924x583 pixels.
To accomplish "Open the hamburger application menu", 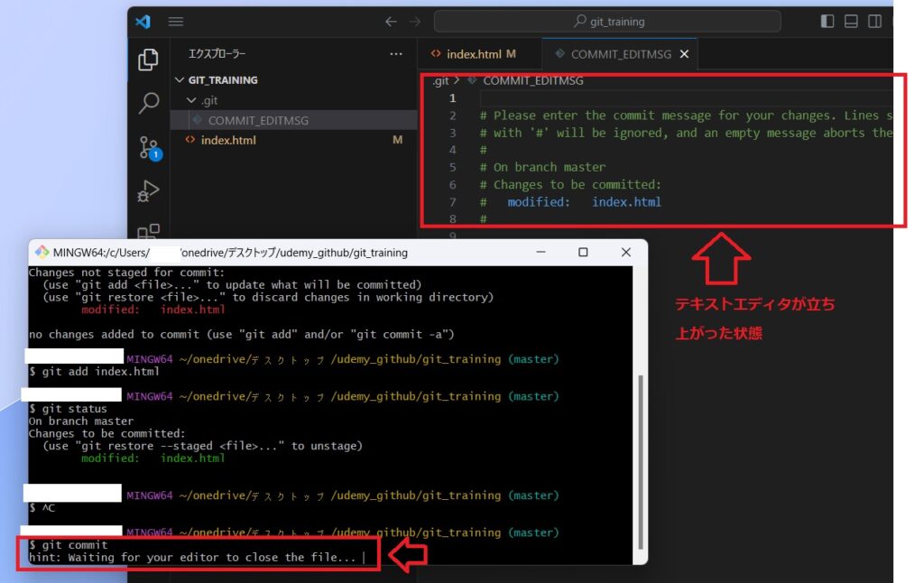I will click(x=176, y=22).
